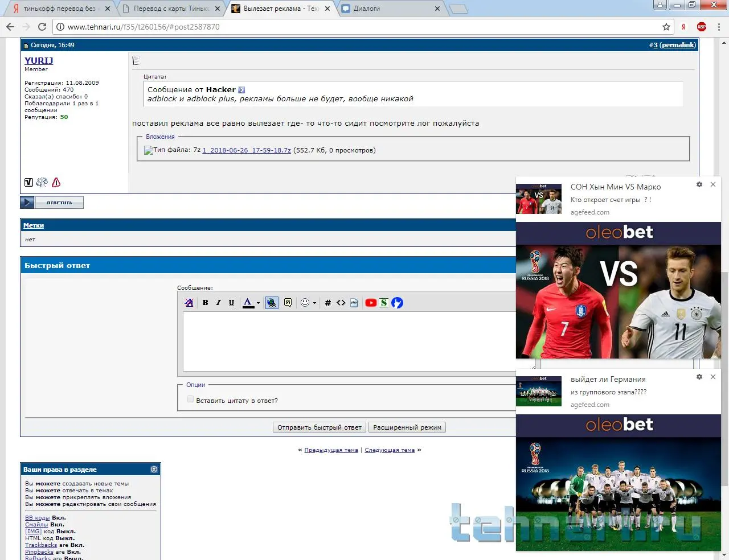Click the oleobet VS players notification image
This screenshot has width=729, height=560.
pos(619,290)
